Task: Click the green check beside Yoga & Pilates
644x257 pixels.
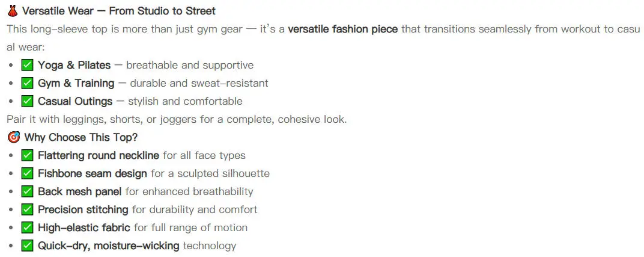Action: (27, 65)
